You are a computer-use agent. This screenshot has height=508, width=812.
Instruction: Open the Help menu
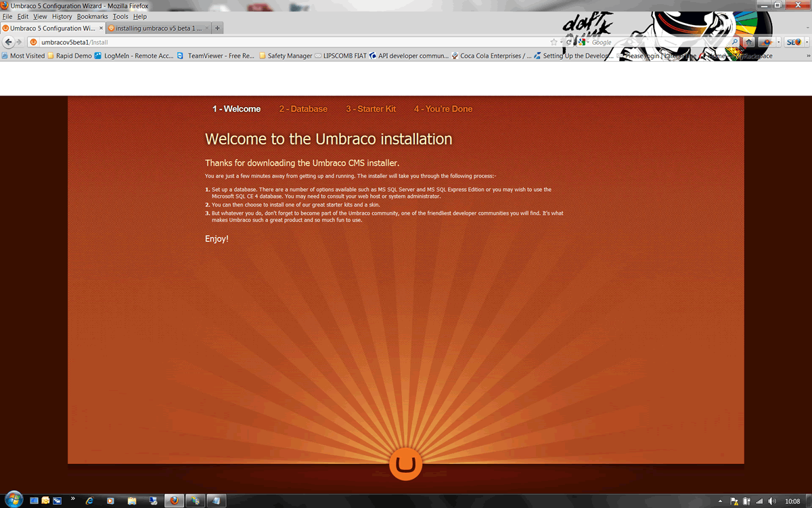(140, 16)
